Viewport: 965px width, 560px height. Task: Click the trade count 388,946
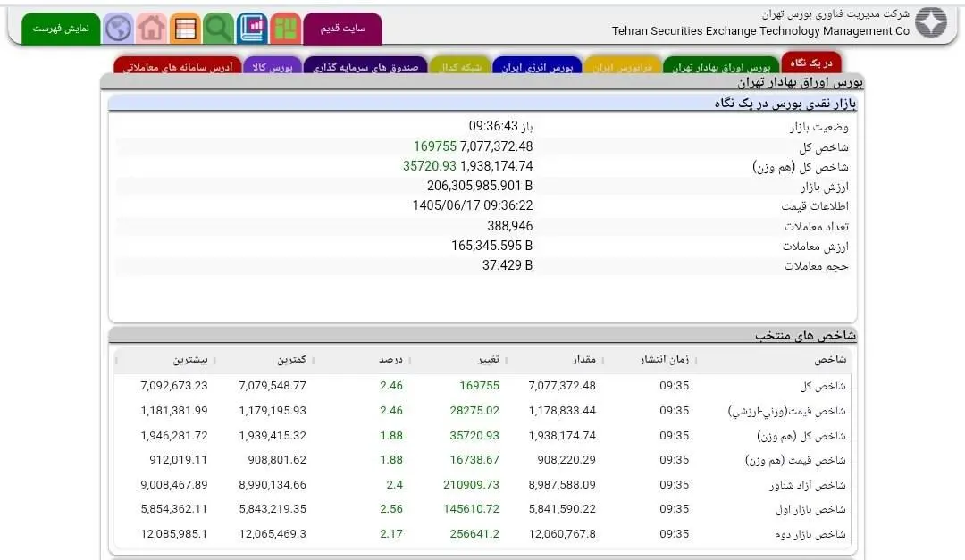pos(509,226)
